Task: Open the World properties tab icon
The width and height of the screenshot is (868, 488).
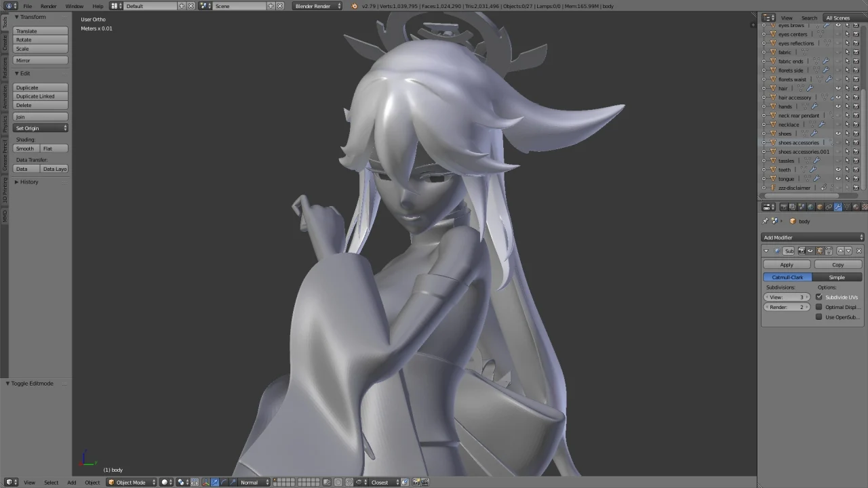Action: 811,207
